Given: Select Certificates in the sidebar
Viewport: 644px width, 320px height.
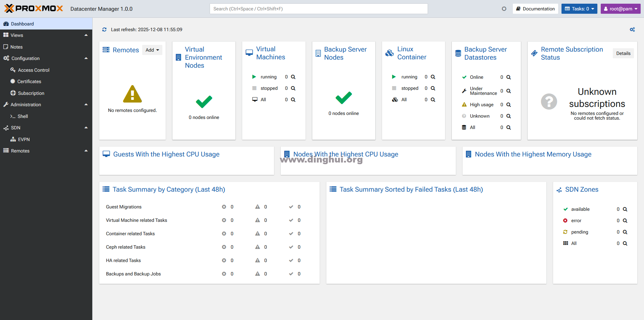Looking at the screenshot, I should (x=29, y=81).
